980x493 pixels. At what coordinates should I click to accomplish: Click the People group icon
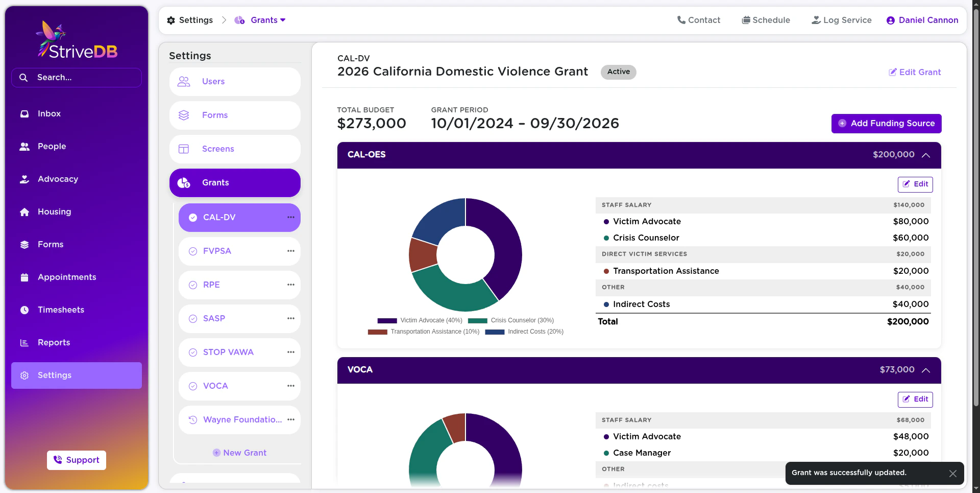pyautogui.click(x=24, y=147)
